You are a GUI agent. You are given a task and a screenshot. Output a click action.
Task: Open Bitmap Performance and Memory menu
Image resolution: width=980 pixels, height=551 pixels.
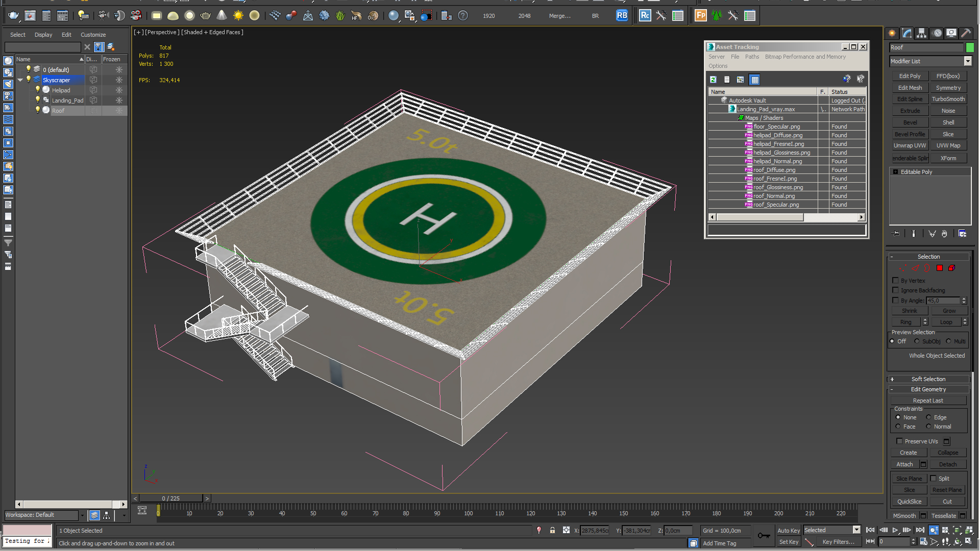pyautogui.click(x=805, y=57)
